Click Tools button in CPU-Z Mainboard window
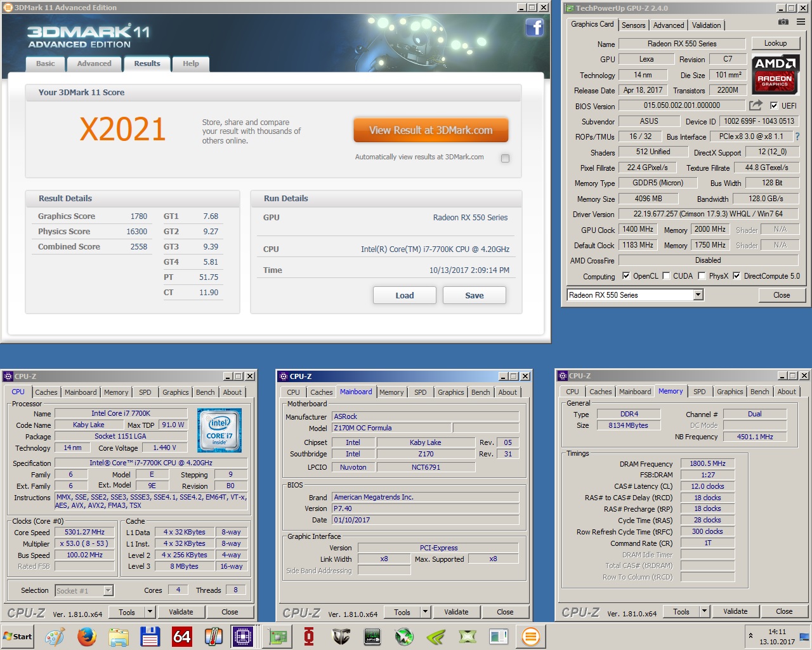 [402, 613]
